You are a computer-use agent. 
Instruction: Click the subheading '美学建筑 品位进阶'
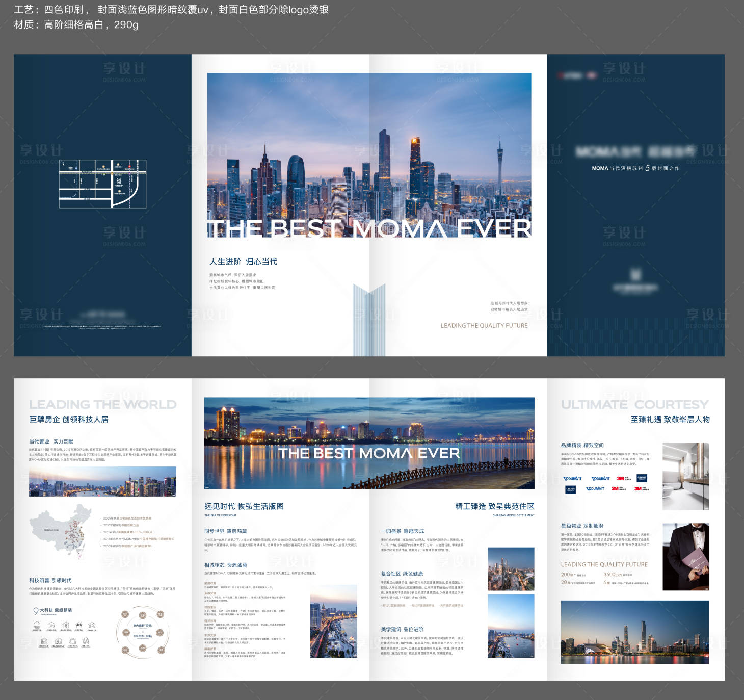pos(402,629)
